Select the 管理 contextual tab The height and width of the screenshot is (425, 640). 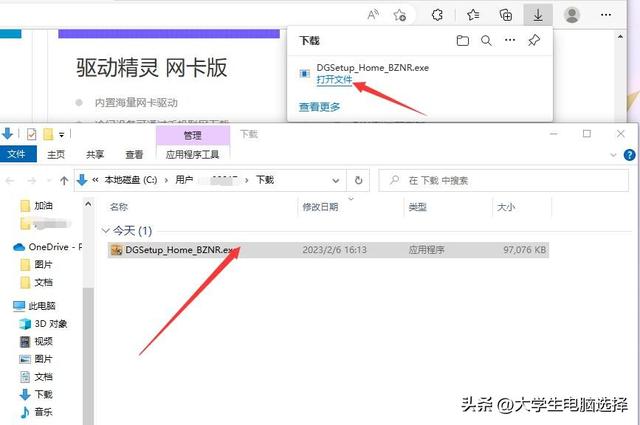point(193,135)
